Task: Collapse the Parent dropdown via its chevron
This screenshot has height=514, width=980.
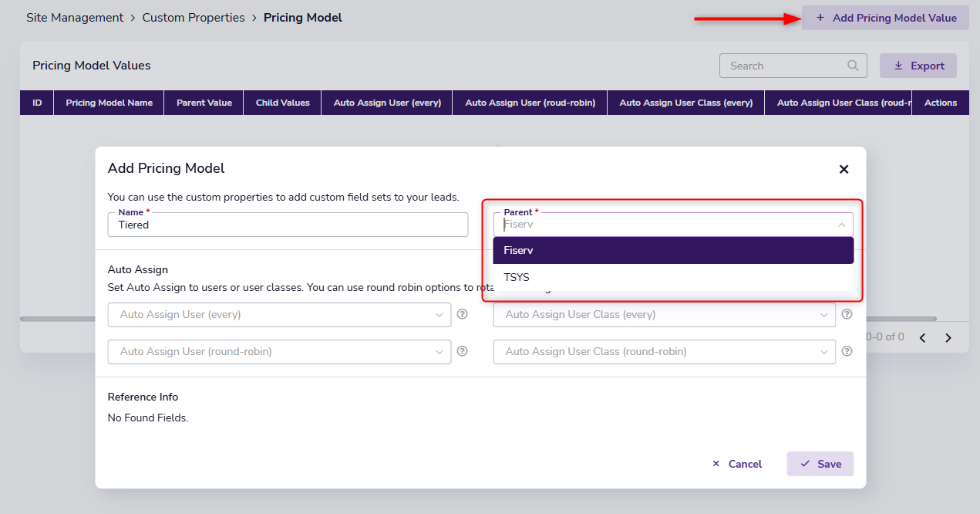Action: pos(841,225)
